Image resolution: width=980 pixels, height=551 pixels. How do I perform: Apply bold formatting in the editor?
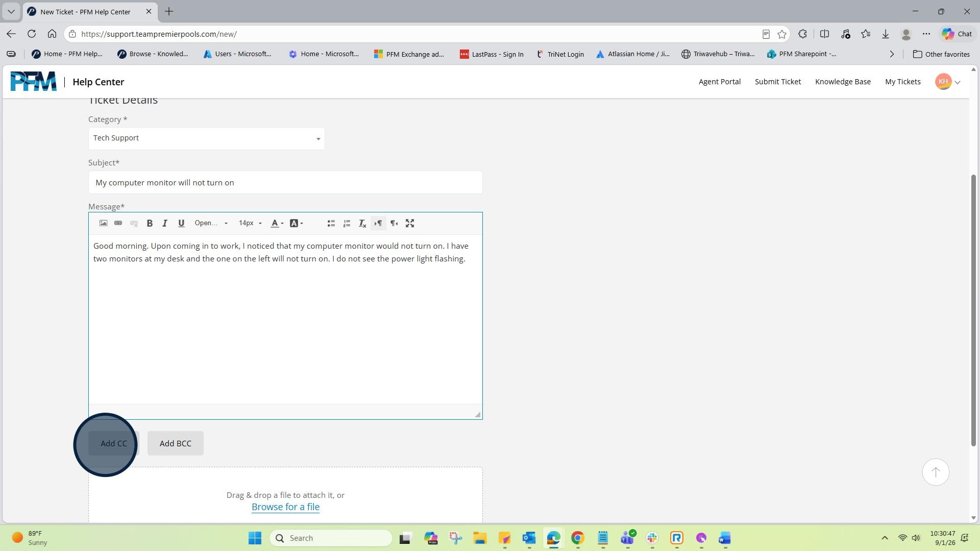pyautogui.click(x=150, y=223)
